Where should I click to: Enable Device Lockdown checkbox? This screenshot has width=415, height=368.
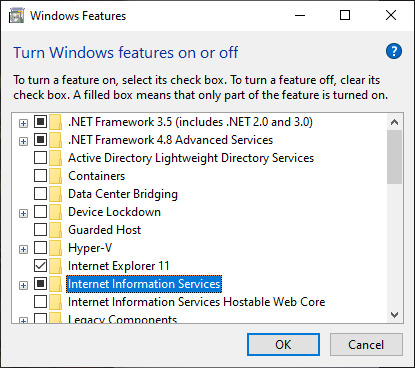click(x=40, y=212)
